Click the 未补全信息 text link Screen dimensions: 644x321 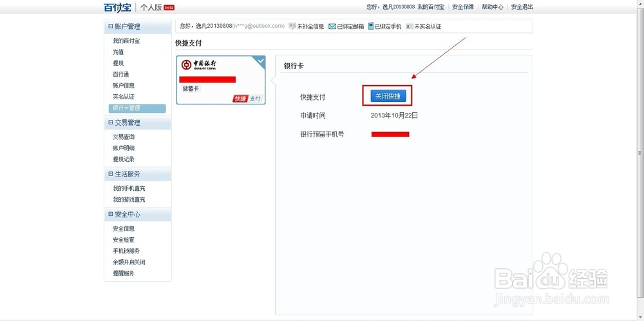(310, 26)
